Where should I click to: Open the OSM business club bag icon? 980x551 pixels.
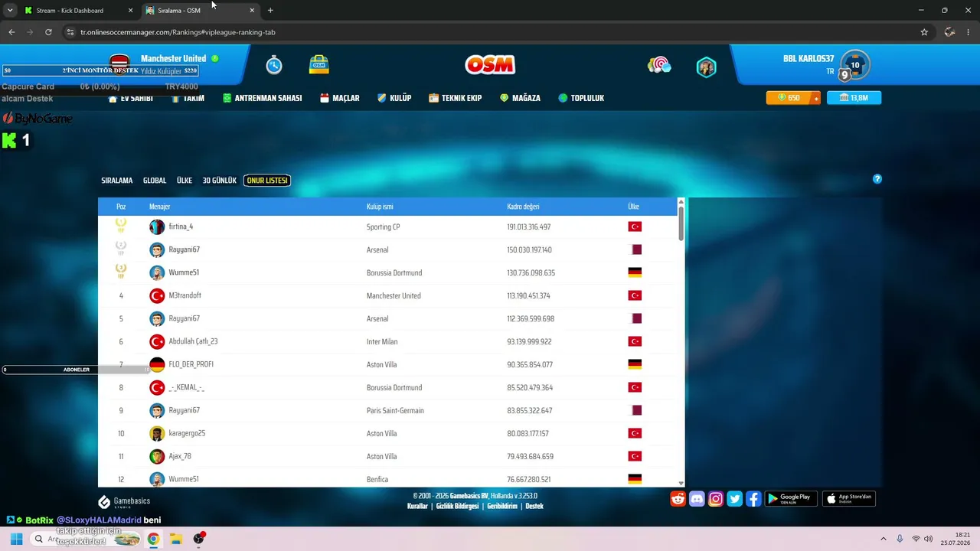319,65
